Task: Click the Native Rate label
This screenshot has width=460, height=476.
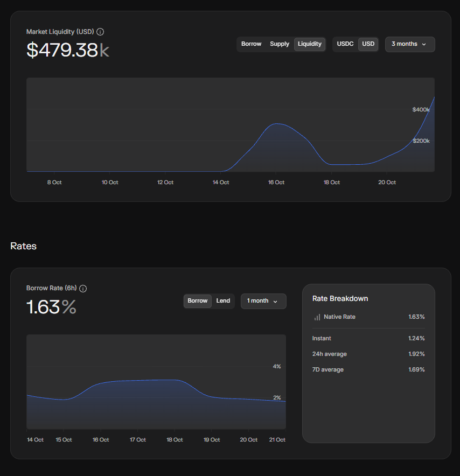Action: click(x=339, y=317)
